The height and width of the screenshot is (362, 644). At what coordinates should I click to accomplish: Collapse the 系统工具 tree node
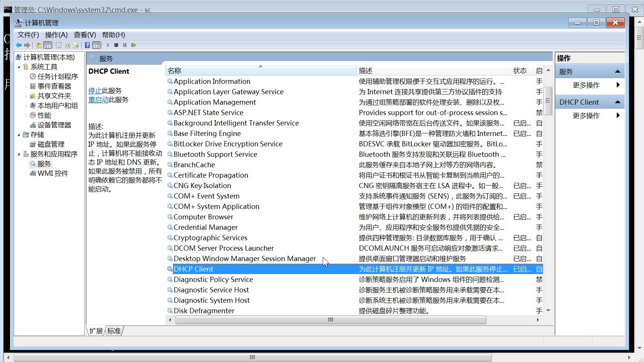tap(19, 67)
